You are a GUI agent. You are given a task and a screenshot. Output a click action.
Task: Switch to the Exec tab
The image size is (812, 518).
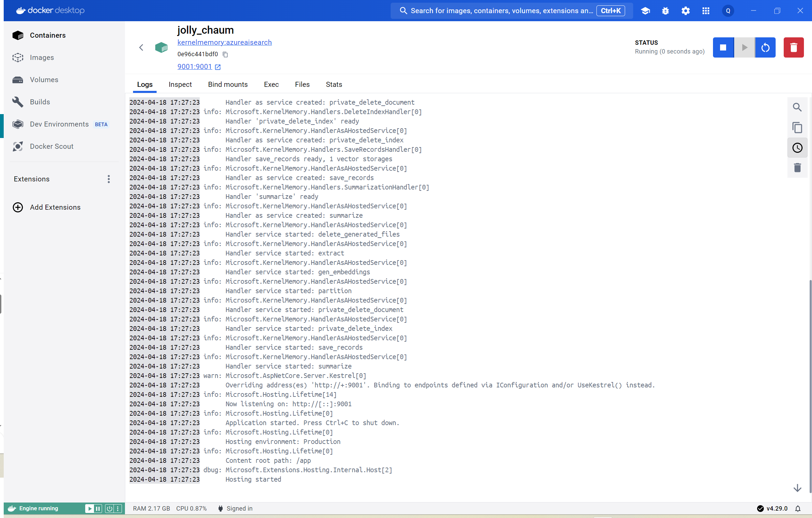coord(271,84)
